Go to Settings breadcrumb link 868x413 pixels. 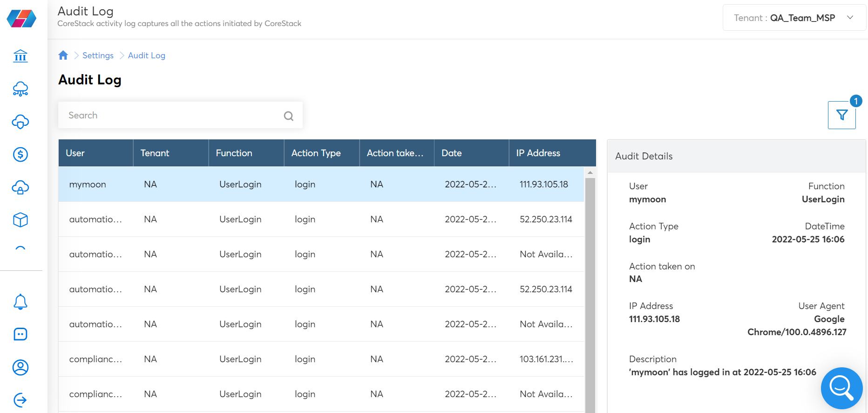coord(98,55)
